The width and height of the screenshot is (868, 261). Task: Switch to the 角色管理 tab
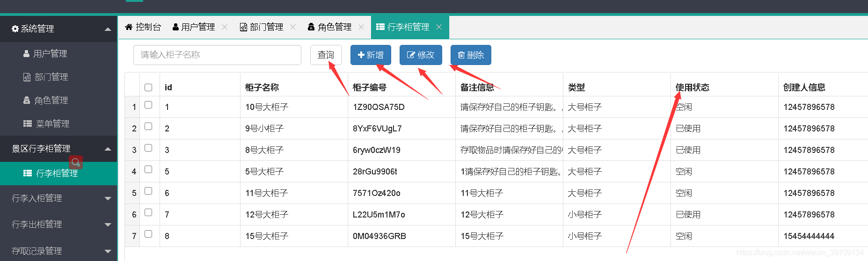[x=329, y=27]
